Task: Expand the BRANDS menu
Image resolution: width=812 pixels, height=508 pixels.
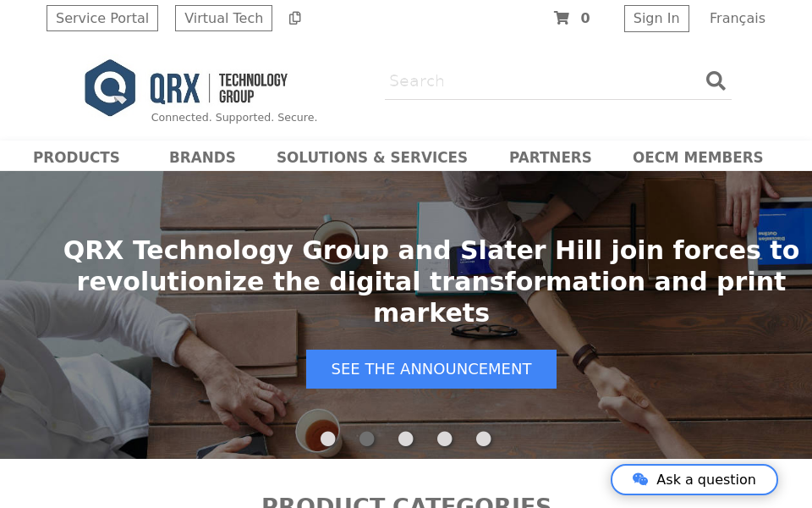Action: pyautogui.click(x=202, y=157)
